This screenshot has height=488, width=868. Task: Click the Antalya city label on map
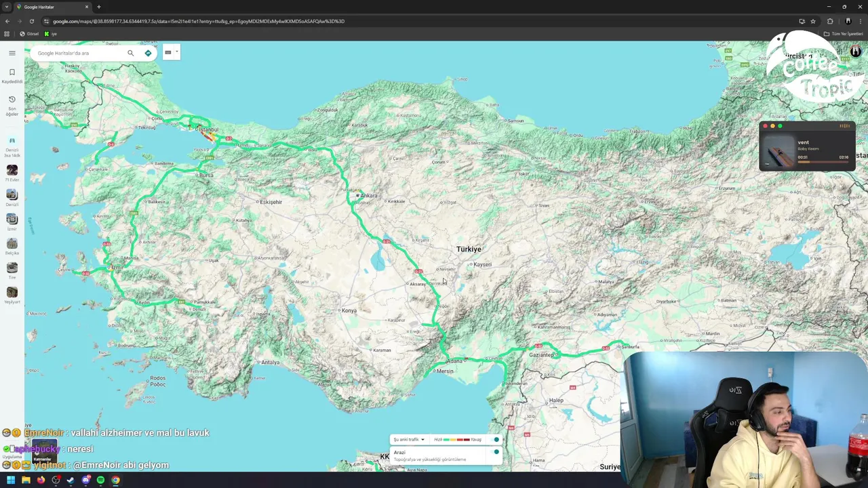pos(270,362)
